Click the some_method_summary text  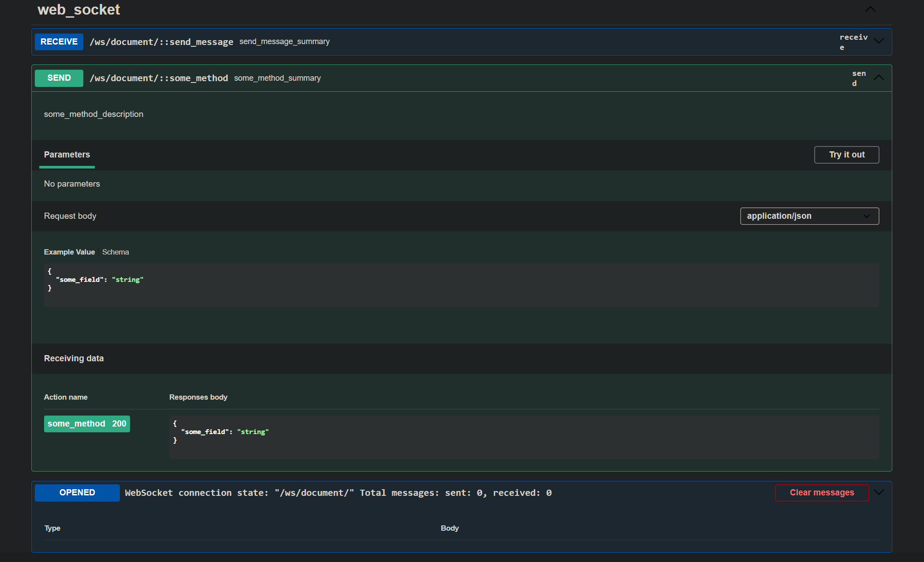(277, 78)
